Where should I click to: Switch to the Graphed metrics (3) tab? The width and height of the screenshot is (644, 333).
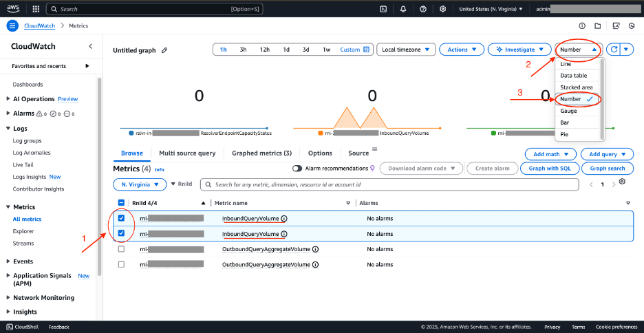click(x=261, y=153)
